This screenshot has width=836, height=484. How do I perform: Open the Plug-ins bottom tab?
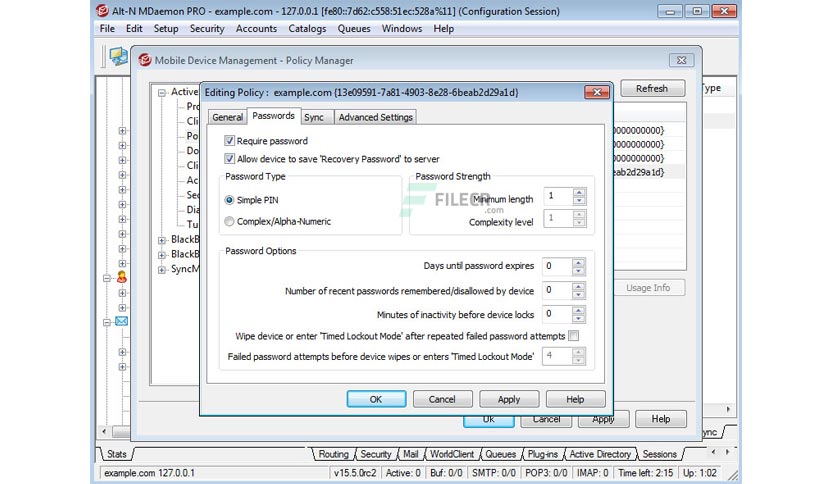542,454
